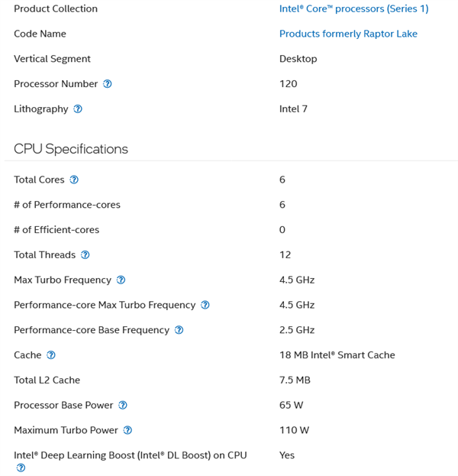The width and height of the screenshot is (458, 476).
Task: Open Performance-core Base Frequency help icon
Action: (x=179, y=330)
